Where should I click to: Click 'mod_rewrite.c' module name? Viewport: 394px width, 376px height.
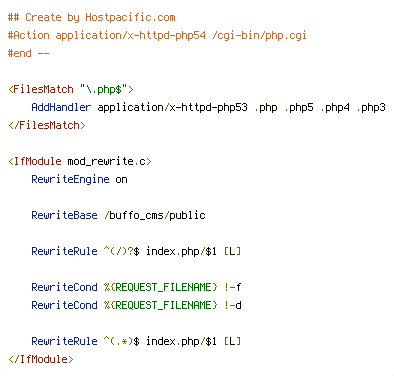[107, 161]
